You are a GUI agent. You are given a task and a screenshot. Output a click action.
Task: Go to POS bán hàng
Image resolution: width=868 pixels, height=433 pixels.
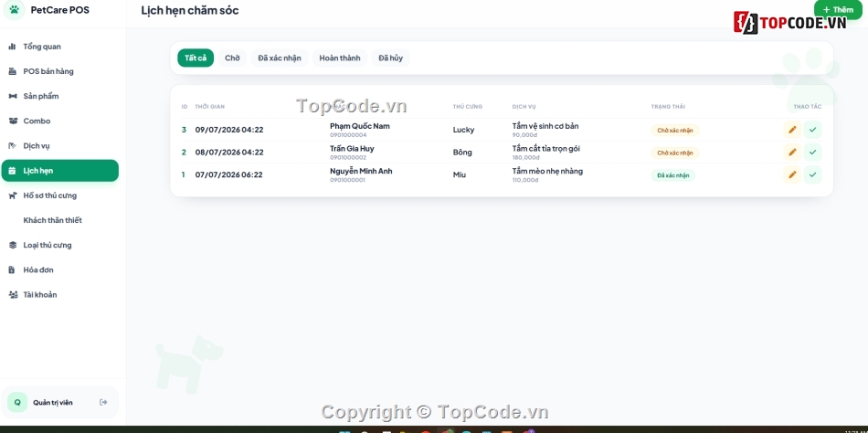coord(59,71)
